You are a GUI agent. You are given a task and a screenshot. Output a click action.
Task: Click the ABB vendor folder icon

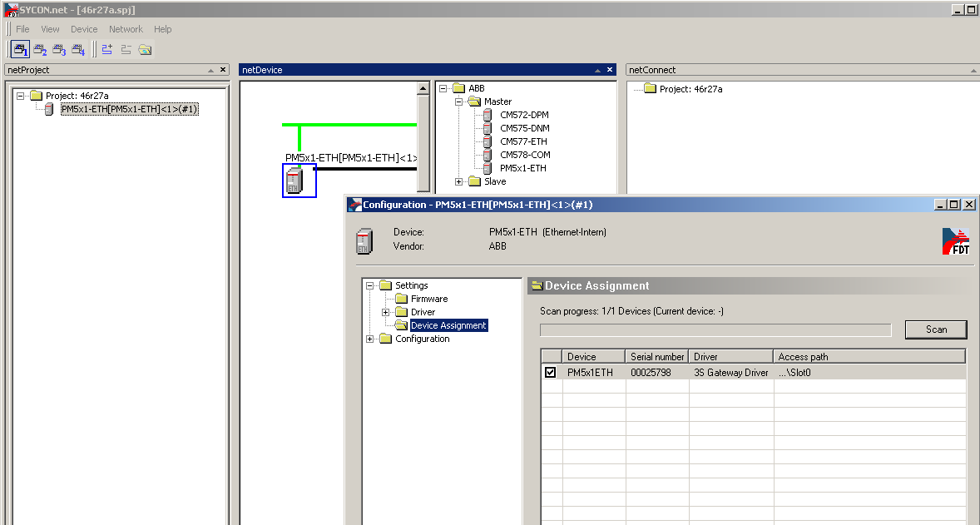pos(459,88)
